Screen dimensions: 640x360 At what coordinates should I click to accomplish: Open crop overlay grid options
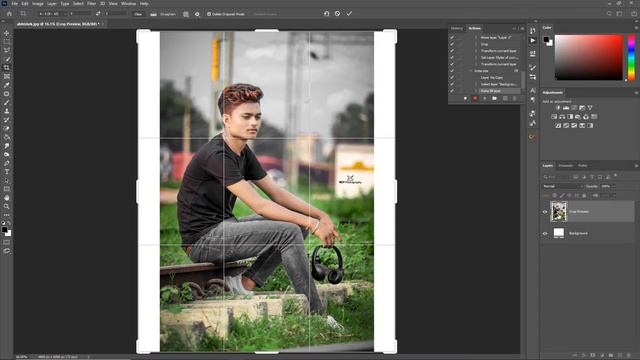point(186,14)
